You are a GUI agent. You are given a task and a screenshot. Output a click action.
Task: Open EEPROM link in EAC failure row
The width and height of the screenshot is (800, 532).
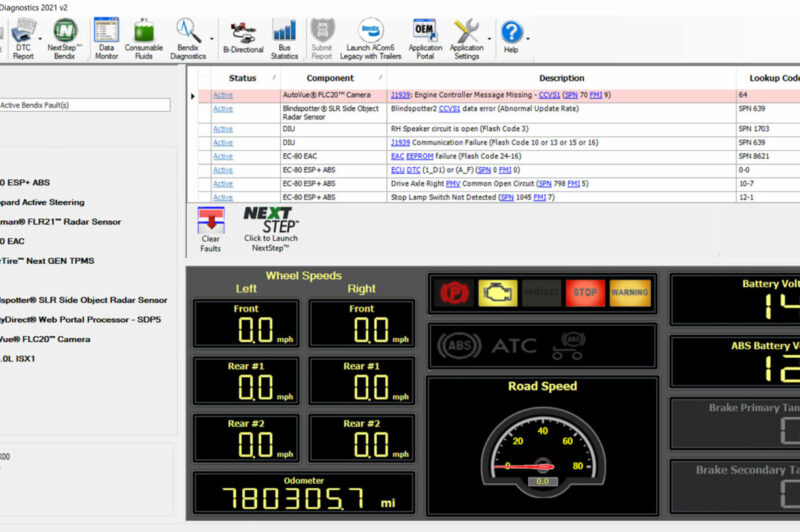pyautogui.click(x=420, y=156)
